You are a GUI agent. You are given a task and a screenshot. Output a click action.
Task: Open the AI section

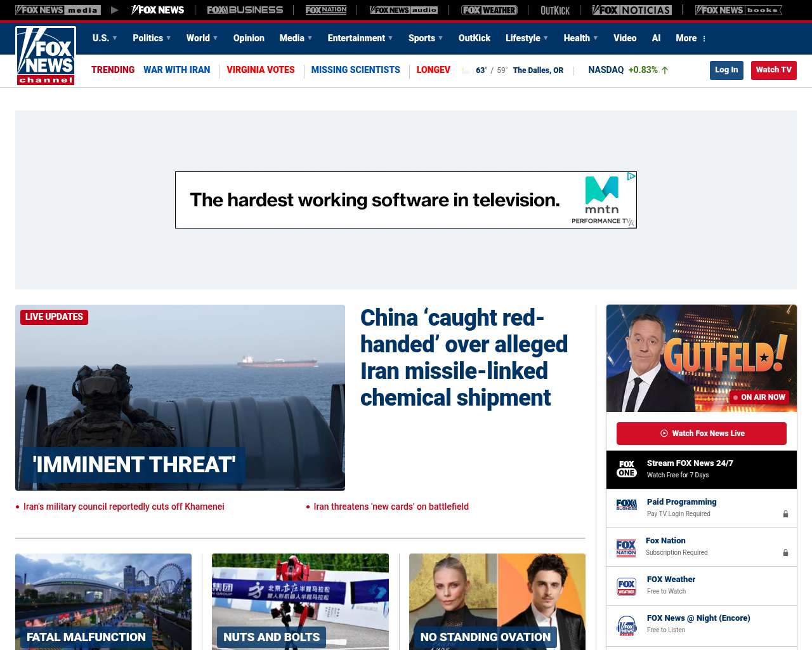656,38
